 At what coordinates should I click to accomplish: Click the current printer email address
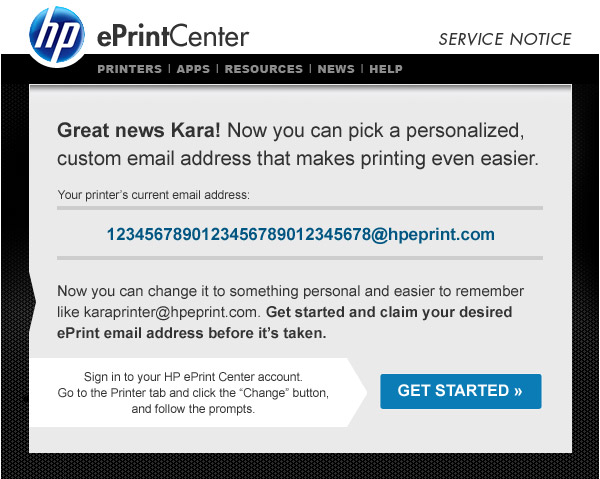pyautogui.click(x=300, y=235)
